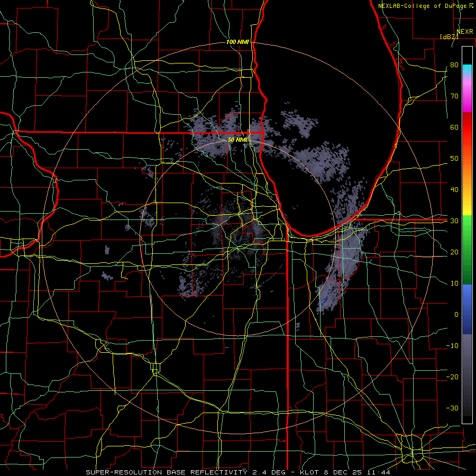Click the 20 value on the dBZ scale
The image size is (476, 476).
pos(454,252)
